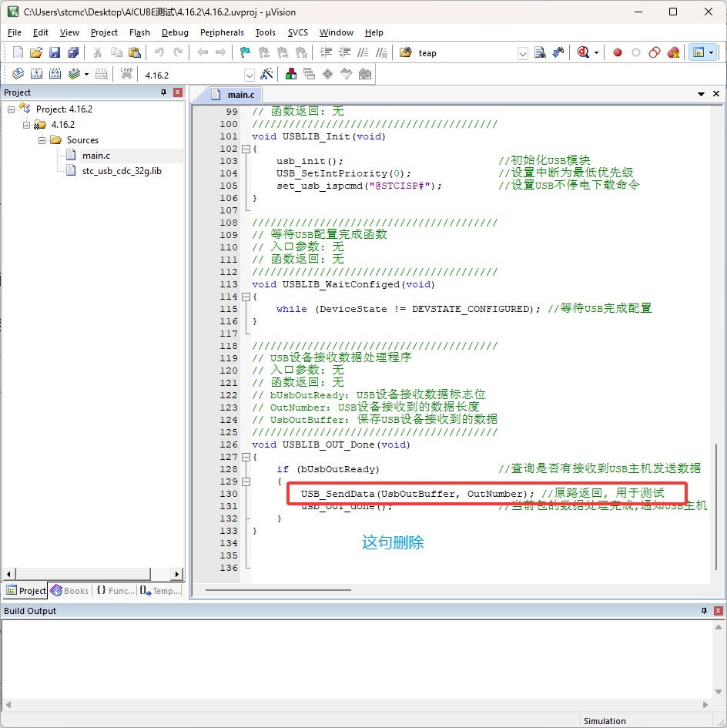Create a new file with the New icon
Screen dimensions: 727x728
click(x=18, y=52)
